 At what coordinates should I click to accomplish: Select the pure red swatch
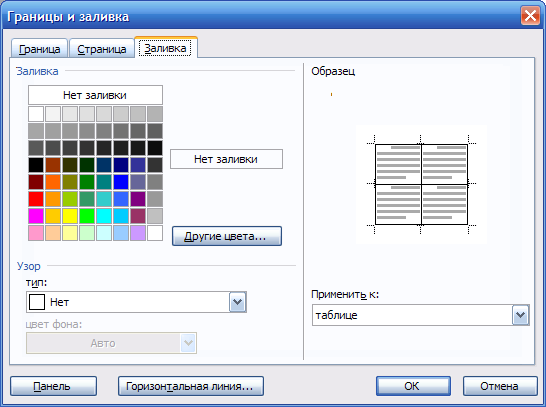click(x=36, y=199)
